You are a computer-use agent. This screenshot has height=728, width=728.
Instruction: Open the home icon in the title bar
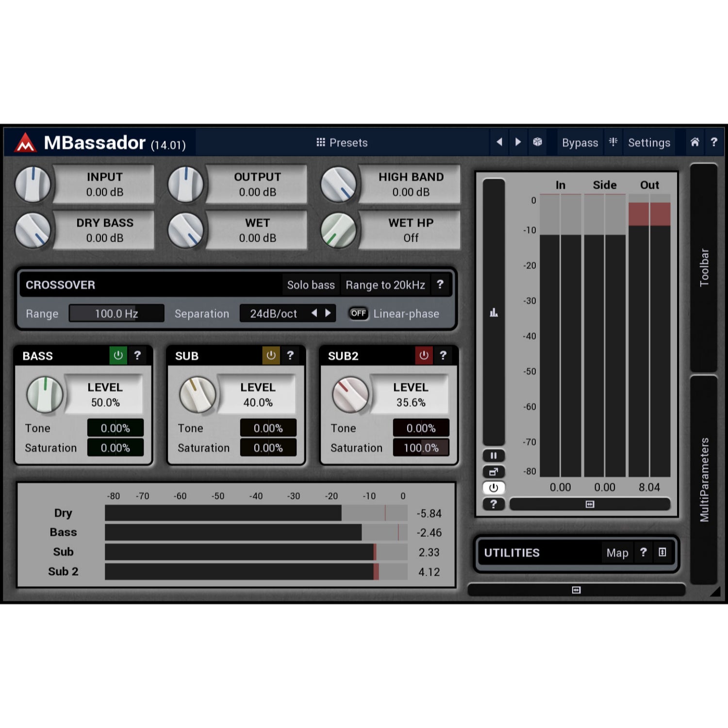[695, 142]
